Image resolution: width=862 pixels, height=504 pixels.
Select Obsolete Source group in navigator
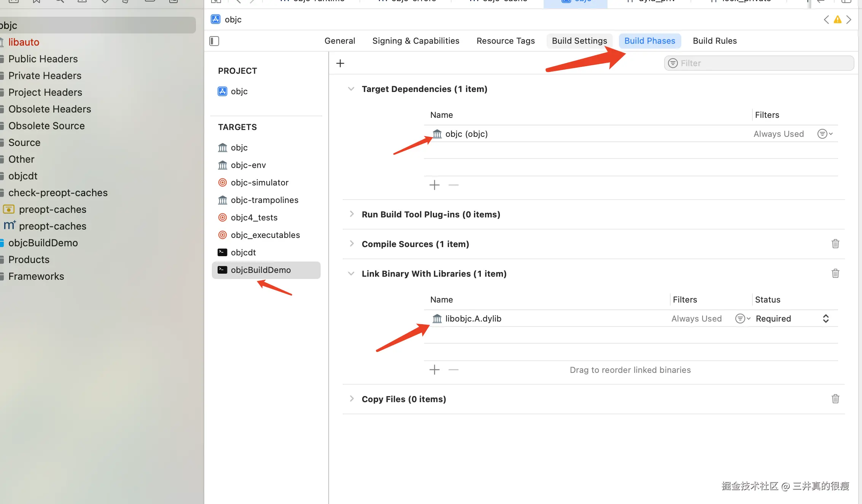pos(46,126)
